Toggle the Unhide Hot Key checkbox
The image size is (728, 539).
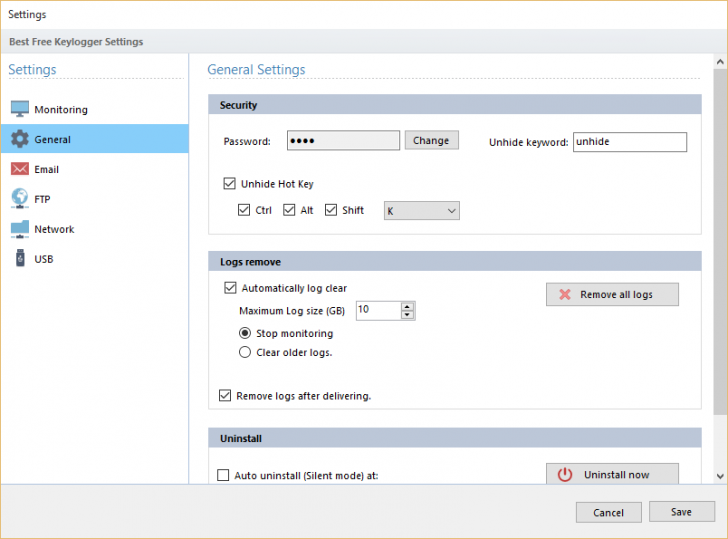click(229, 183)
